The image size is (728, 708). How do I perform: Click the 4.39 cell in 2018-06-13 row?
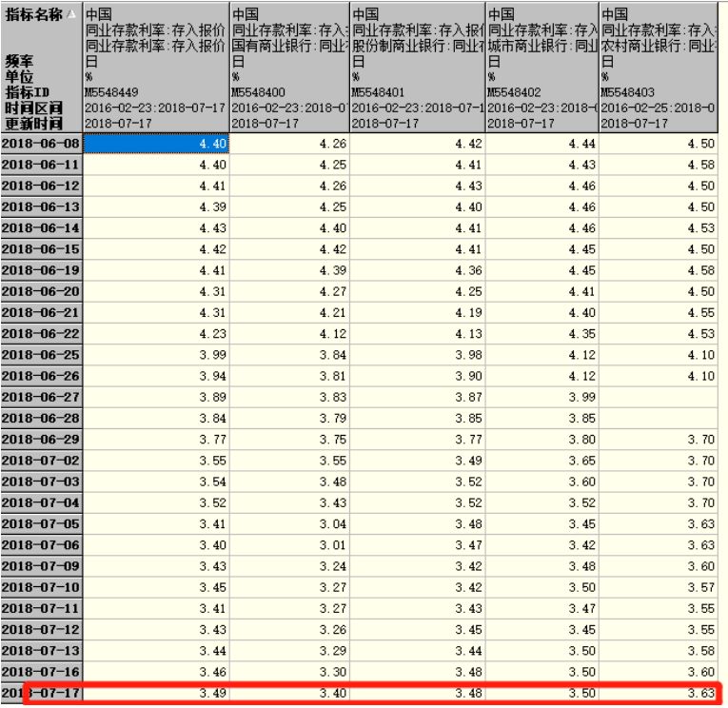pyautogui.click(x=156, y=207)
